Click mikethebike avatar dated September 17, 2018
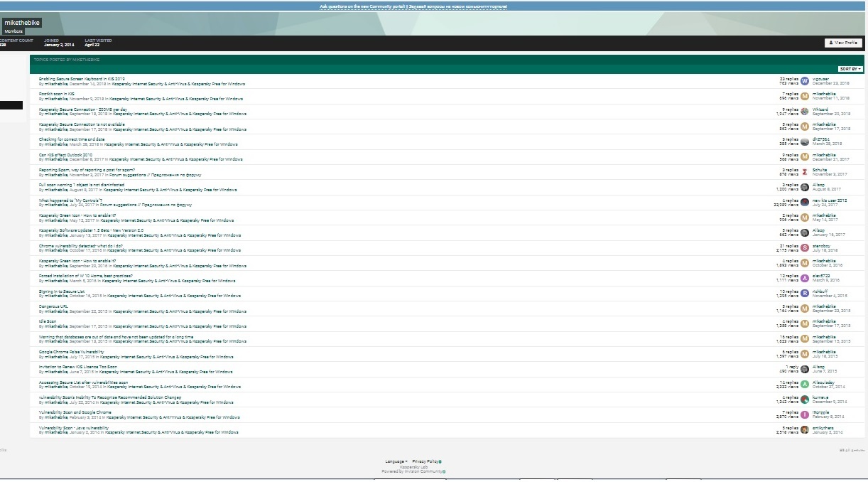 pos(805,127)
